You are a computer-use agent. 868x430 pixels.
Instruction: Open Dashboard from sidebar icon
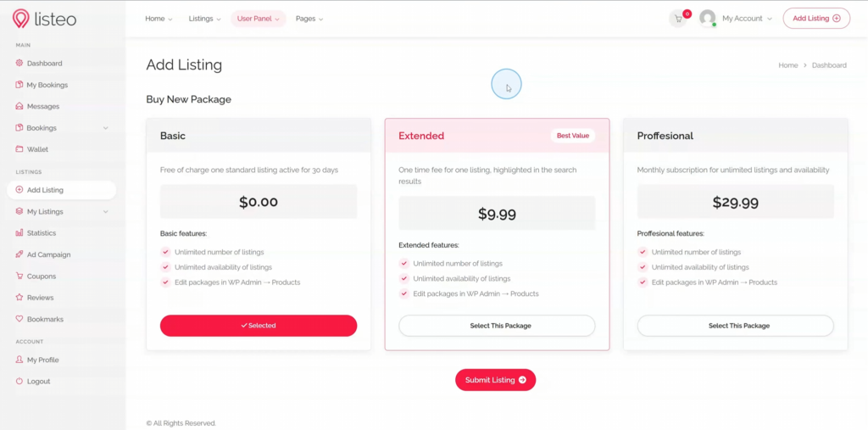(19, 64)
